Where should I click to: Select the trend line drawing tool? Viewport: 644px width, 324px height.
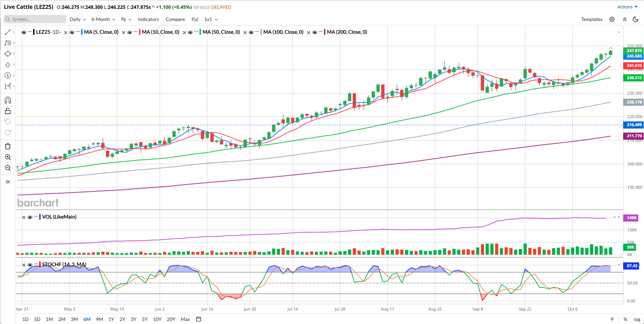tap(8, 32)
